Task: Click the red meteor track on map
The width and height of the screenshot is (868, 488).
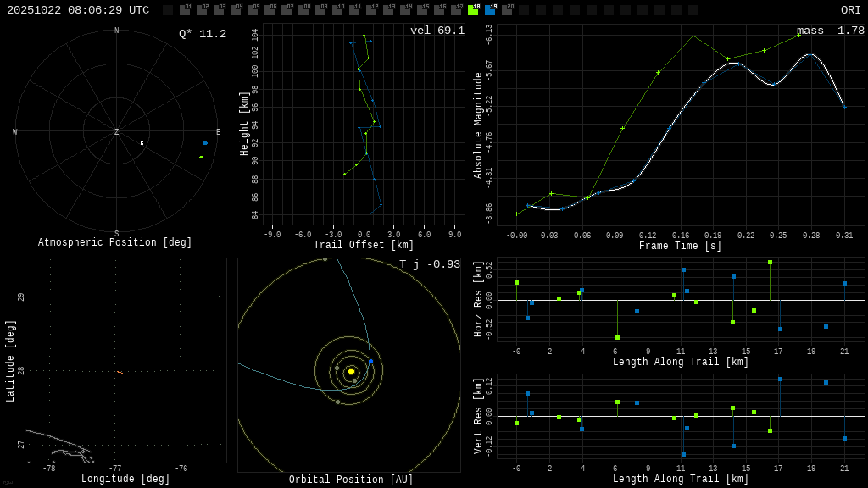Action: click(x=120, y=372)
